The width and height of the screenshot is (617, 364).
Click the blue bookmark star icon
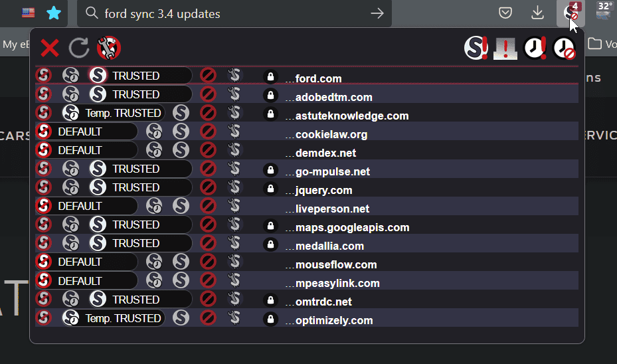54,13
